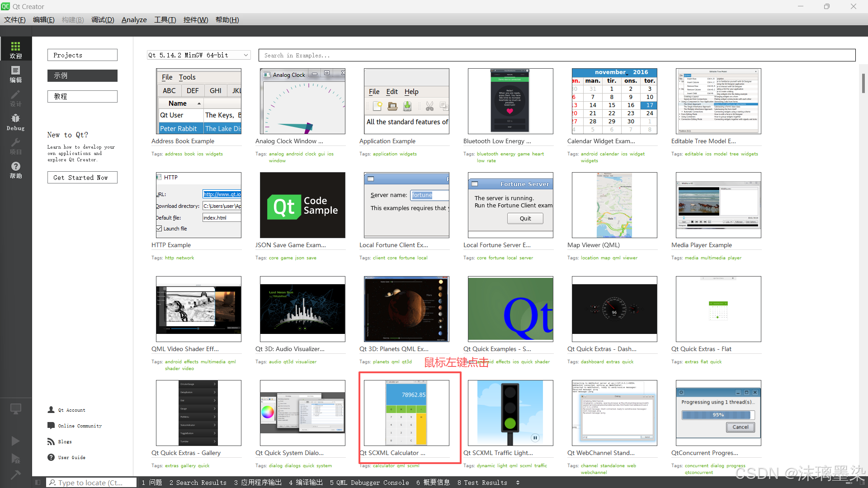Click the Online Community chat icon

pos(51,426)
